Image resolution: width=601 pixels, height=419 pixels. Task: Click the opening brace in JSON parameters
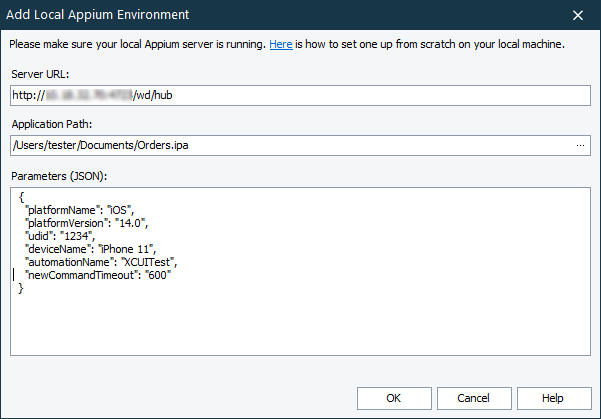[21, 197]
